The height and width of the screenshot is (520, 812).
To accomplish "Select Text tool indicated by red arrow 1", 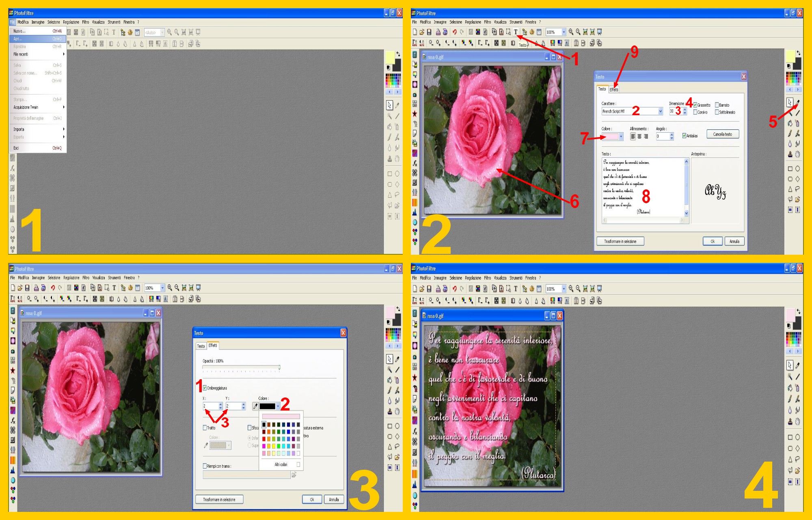I will 516,32.
